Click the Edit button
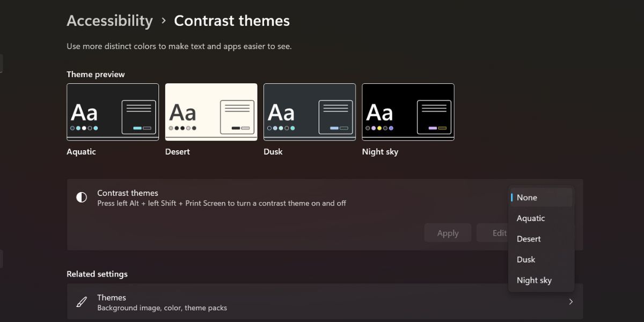 499,232
